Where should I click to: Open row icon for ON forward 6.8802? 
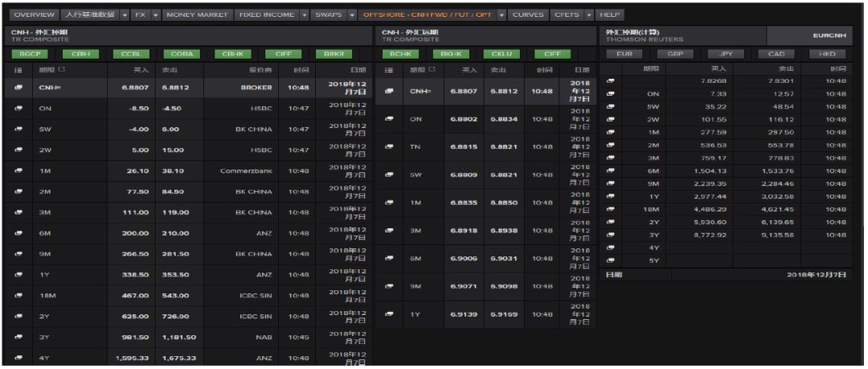(x=389, y=118)
